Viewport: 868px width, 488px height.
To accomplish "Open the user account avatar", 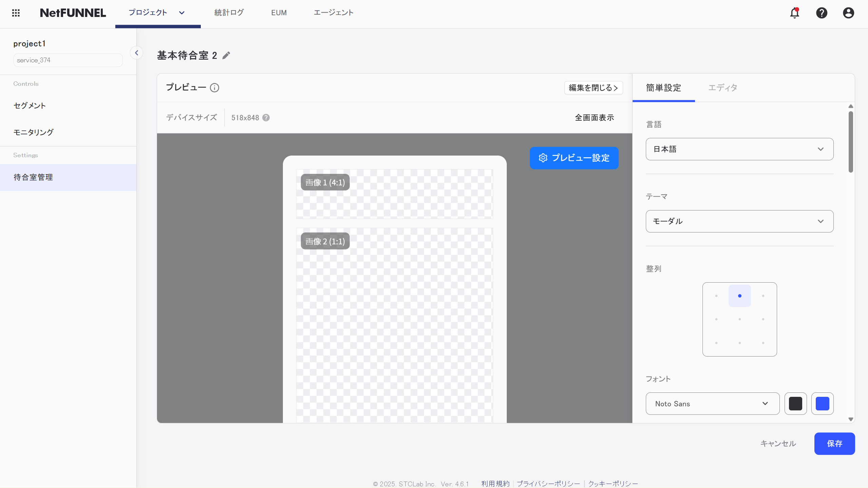I will coord(848,13).
